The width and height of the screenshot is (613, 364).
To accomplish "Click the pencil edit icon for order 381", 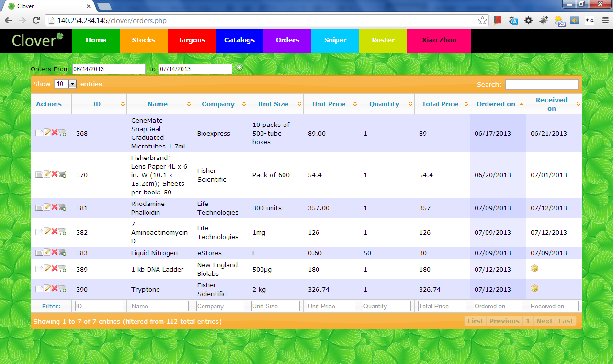I will [x=47, y=207].
